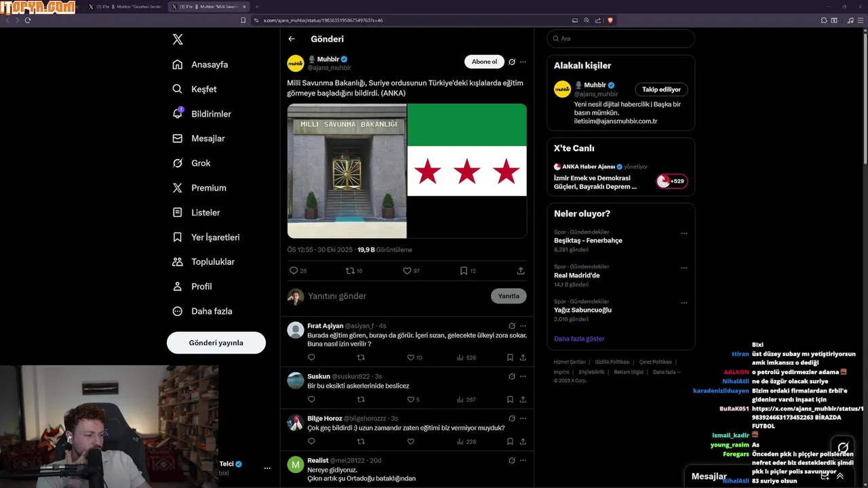This screenshot has height=488, width=868.
Task: Open Gizlilik Politikası footer link
Action: (x=612, y=362)
